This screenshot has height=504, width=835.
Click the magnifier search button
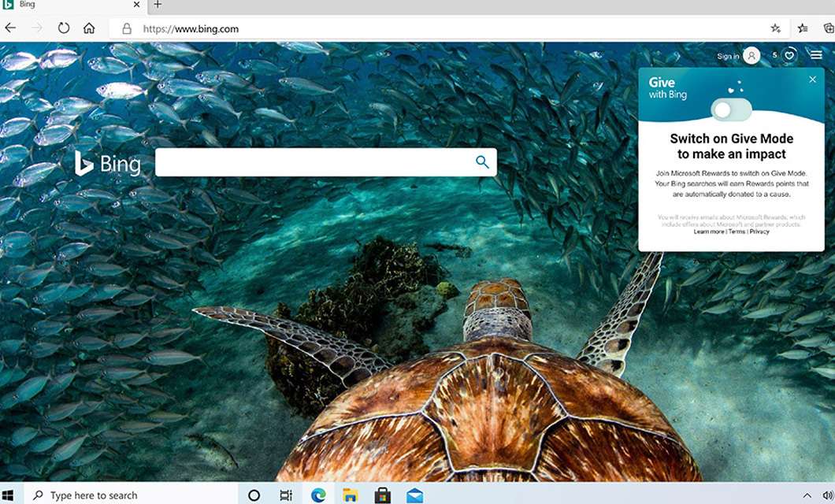tap(482, 161)
